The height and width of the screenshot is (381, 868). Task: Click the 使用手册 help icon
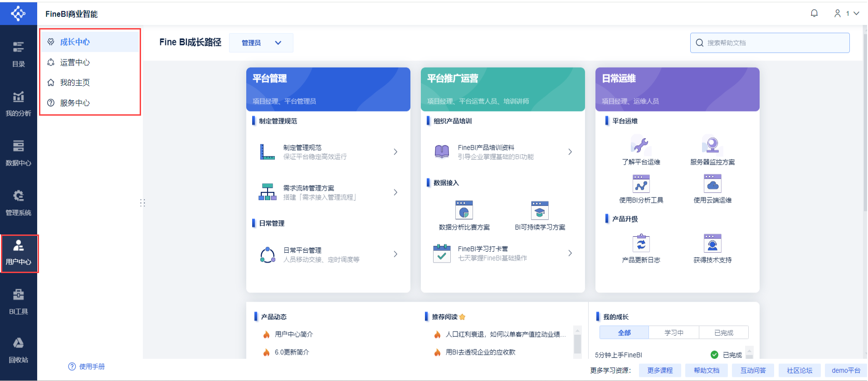(x=72, y=366)
